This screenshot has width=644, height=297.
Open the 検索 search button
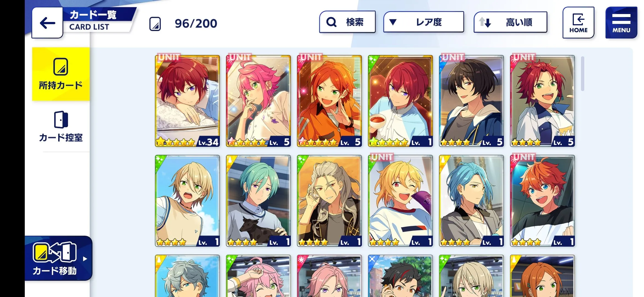347,22
